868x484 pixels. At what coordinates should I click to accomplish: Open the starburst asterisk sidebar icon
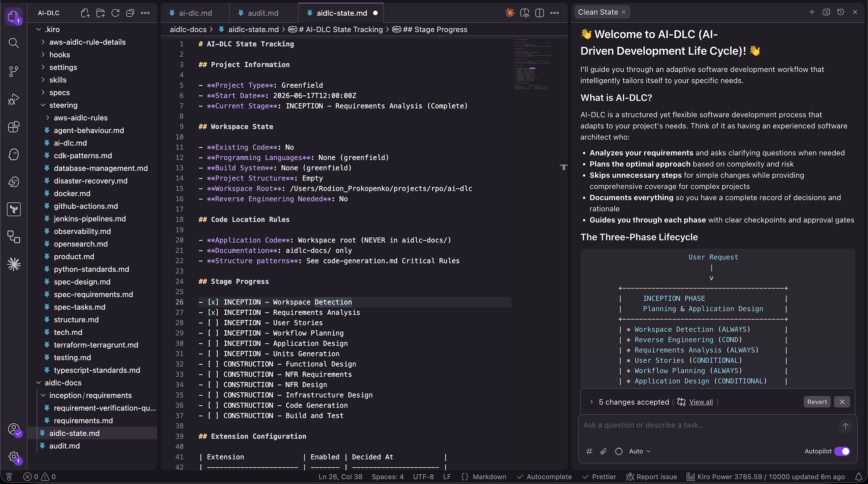pyautogui.click(x=13, y=264)
